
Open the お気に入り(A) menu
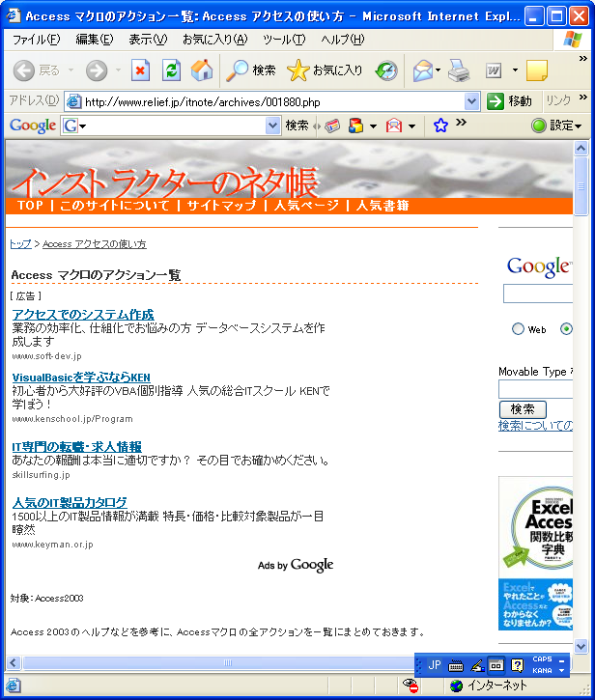(214, 40)
